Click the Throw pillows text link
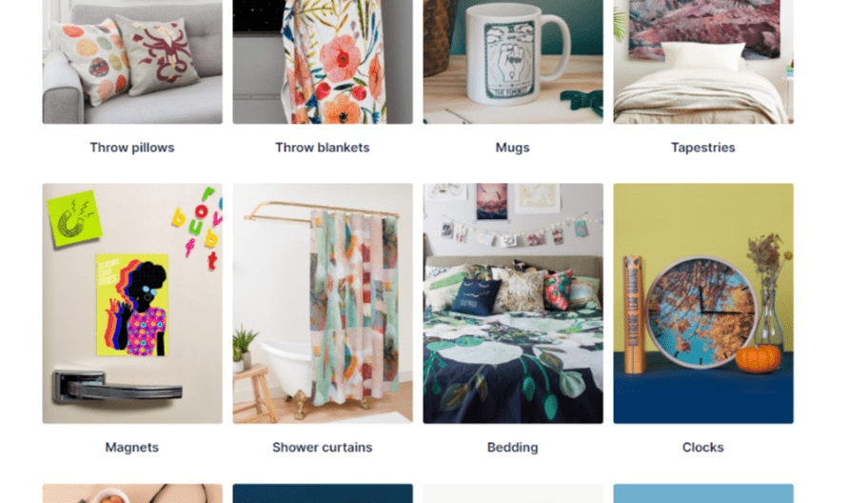Image resolution: width=868 pixels, height=503 pixels. pos(132,148)
